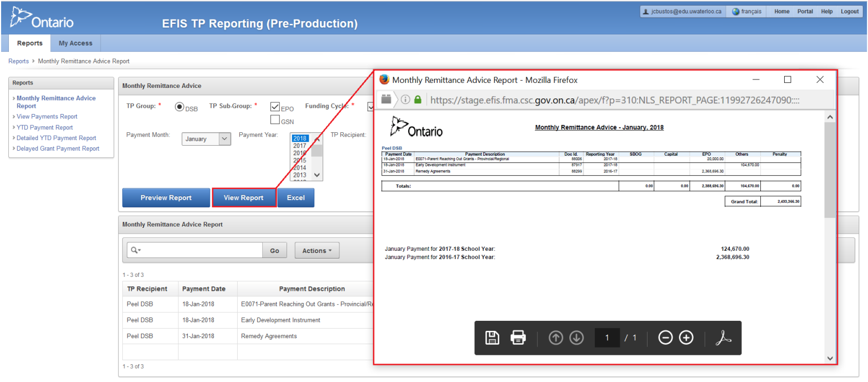This screenshot has height=382, width=868.
Task: Click the Preview Report button
Action: pyautogui.click(x=165, y=198)
